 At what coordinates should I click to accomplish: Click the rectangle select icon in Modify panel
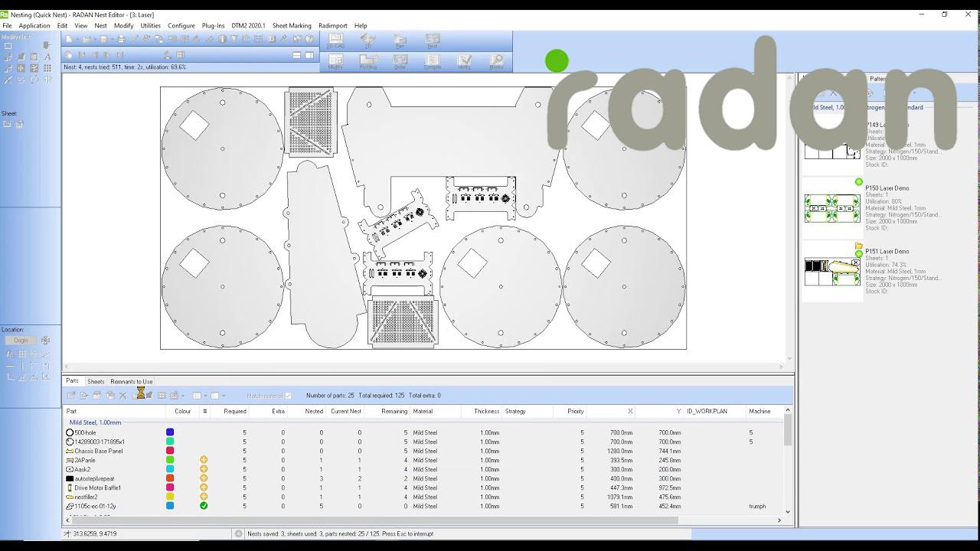tap(8, 46)
